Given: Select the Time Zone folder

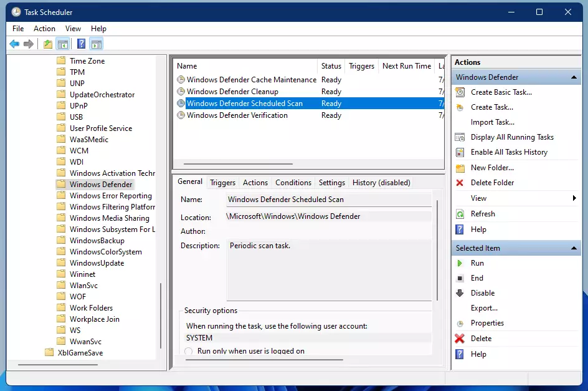Looking at the screenshot, I should [87, 61].
